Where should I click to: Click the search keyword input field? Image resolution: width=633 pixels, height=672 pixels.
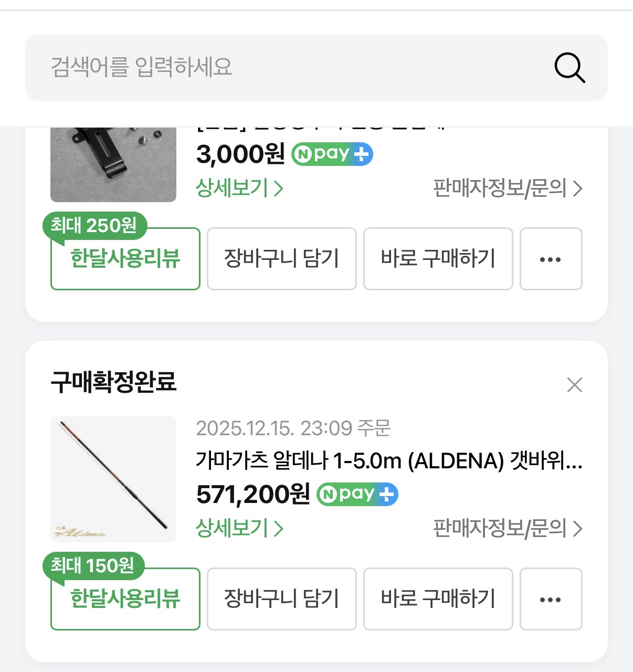[283, 68]
